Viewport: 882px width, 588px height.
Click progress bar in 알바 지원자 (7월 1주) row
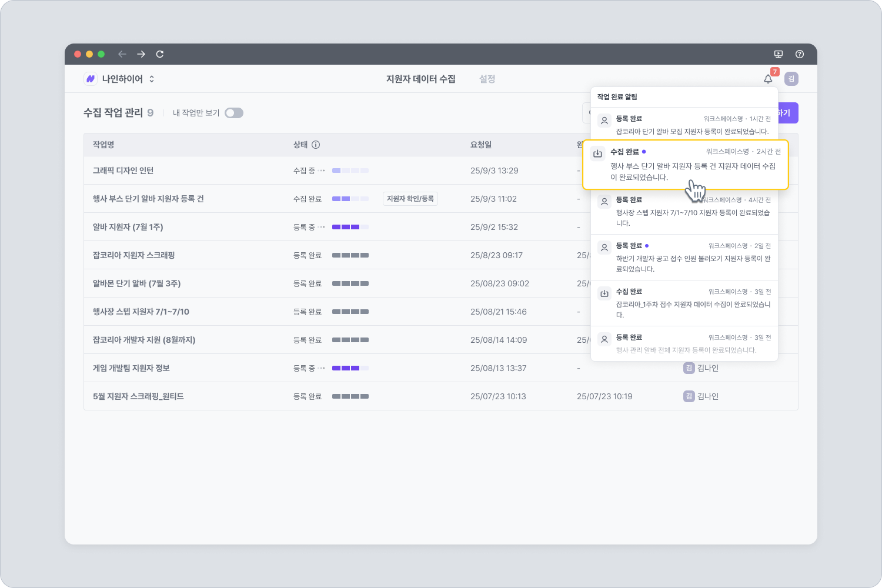pos(350,227)
